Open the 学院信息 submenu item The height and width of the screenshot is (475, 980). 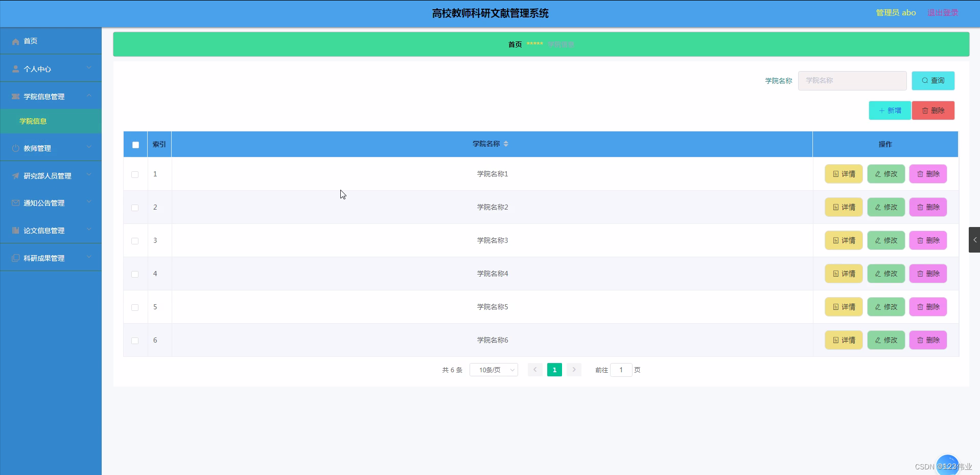pyautogui.click(x=32, y=121)
